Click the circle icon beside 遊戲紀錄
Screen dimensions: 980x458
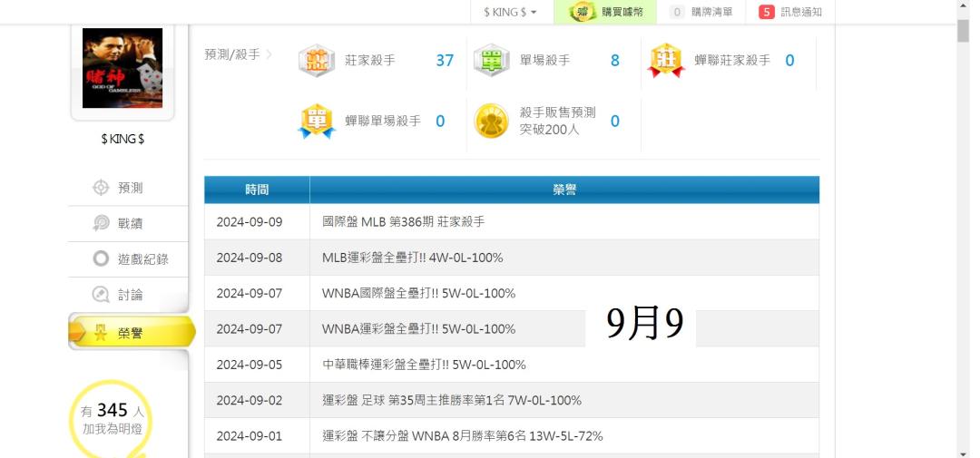point(101,258)
